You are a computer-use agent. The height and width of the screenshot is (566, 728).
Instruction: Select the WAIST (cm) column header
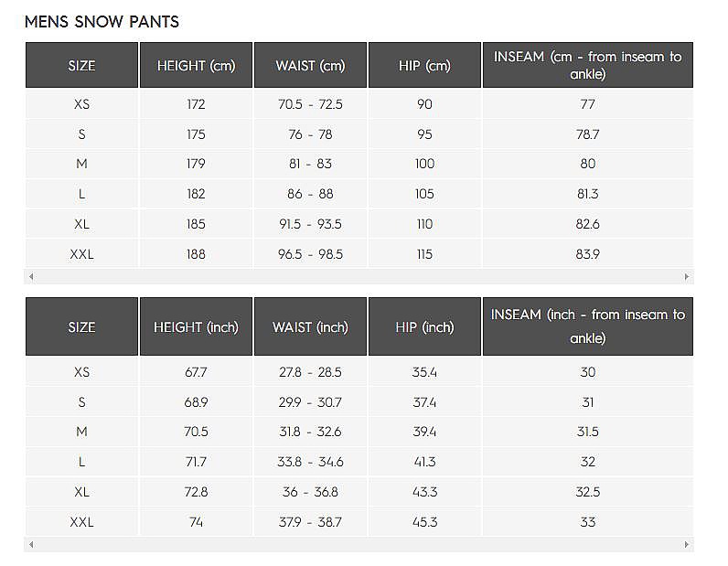(310, 66)
